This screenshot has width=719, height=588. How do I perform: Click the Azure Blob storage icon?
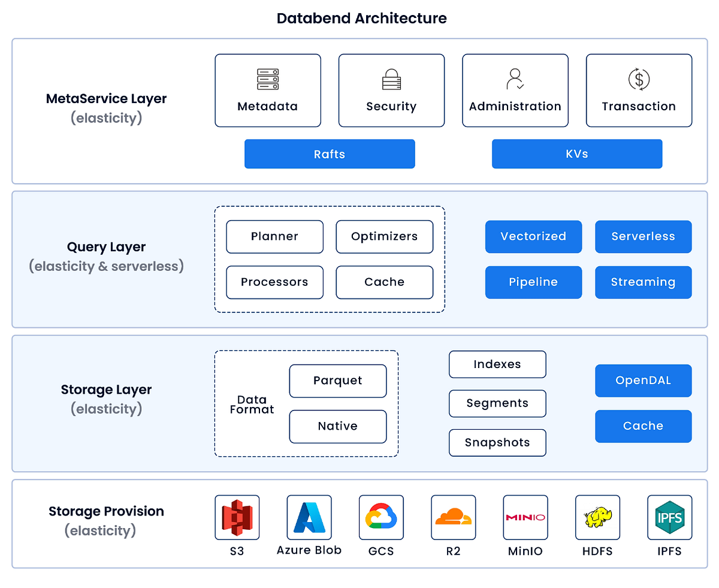(309, 517)
